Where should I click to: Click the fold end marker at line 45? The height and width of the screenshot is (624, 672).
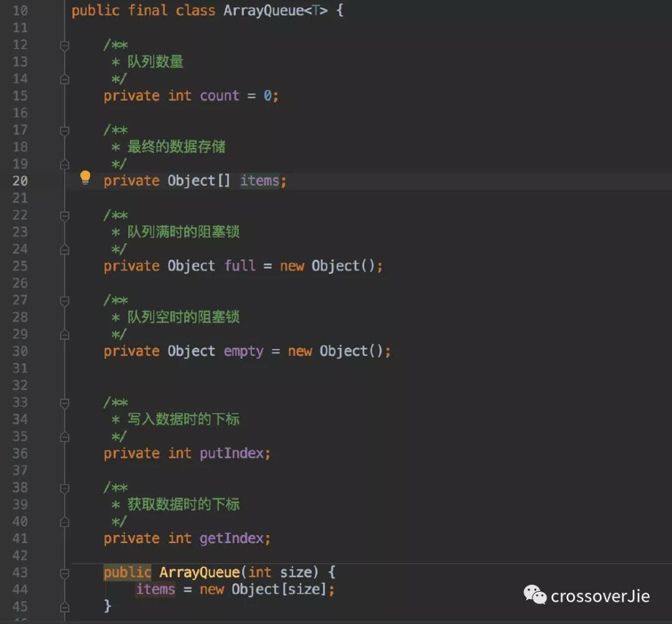(65, 607)
